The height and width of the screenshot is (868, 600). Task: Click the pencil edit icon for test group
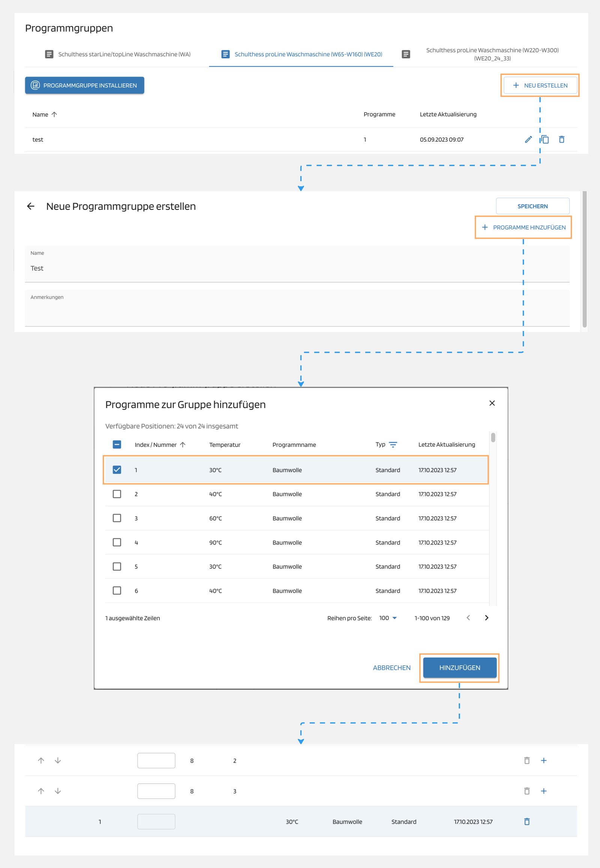[x=528, y=140]
